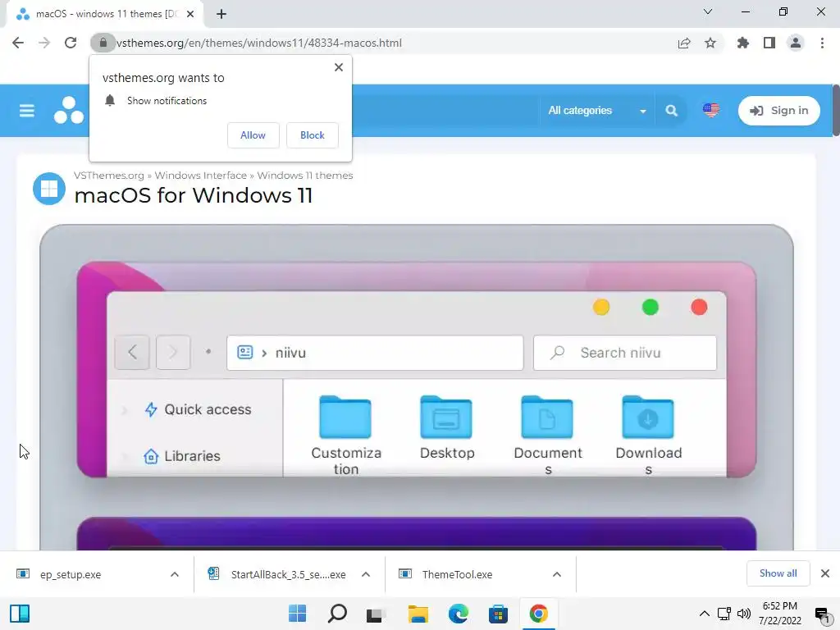Image resolution: width=840 pixels, height=630 pixels.
Task: Bookmark this page with the star
Action: coord(710,43)
